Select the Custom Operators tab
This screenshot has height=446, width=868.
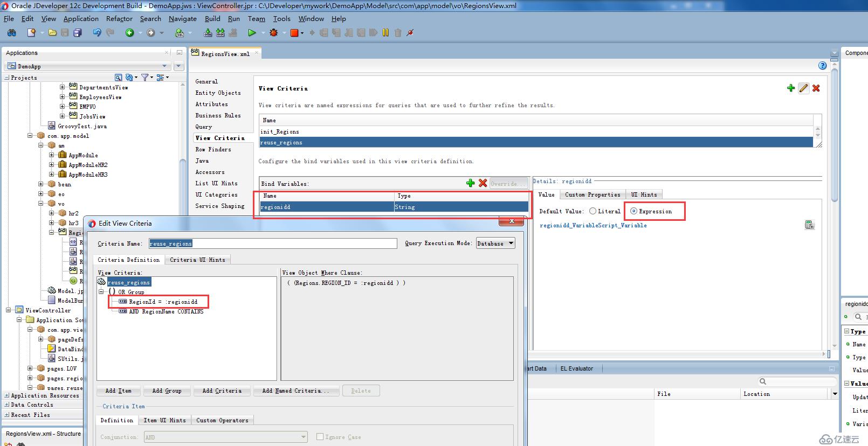point(222,420)
